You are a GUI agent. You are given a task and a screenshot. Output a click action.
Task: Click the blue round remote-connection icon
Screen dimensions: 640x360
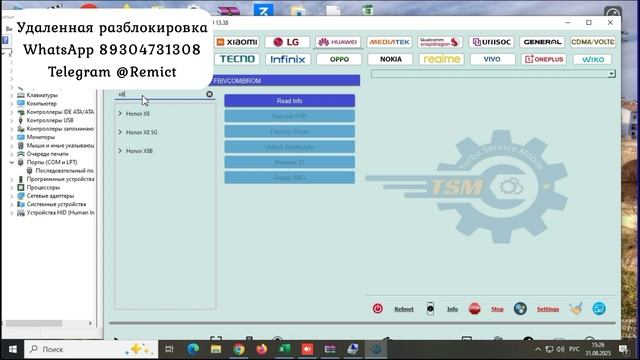click(x=599, y=309)
